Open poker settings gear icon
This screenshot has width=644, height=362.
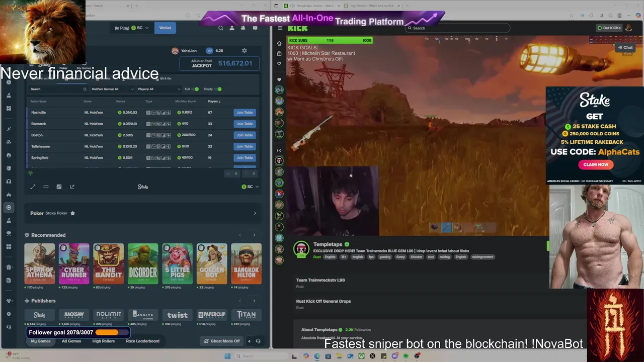point(245,51)
